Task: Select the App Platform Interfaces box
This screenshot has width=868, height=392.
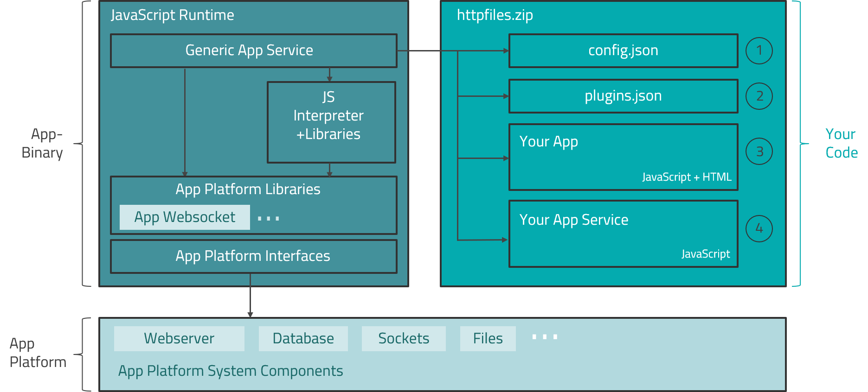Action: [253, 256]
